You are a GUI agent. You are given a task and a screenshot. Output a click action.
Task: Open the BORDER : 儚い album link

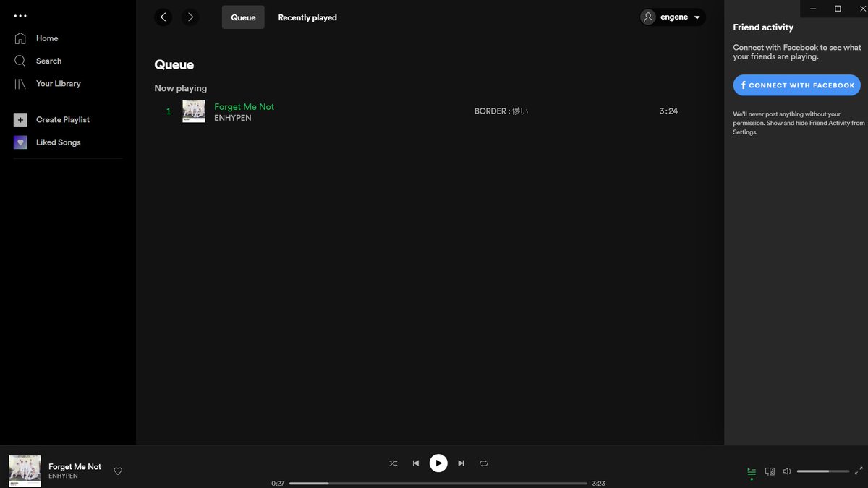point(501,111)
